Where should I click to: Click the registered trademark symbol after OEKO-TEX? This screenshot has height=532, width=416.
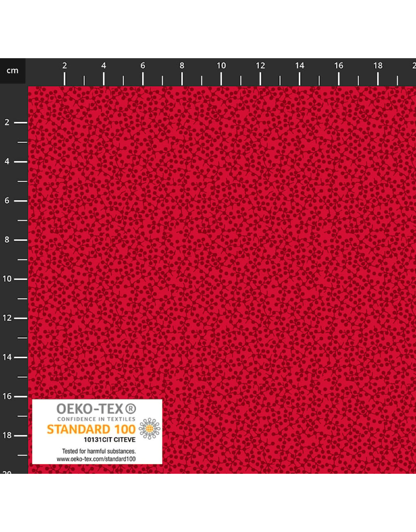[x=129, y=409]
